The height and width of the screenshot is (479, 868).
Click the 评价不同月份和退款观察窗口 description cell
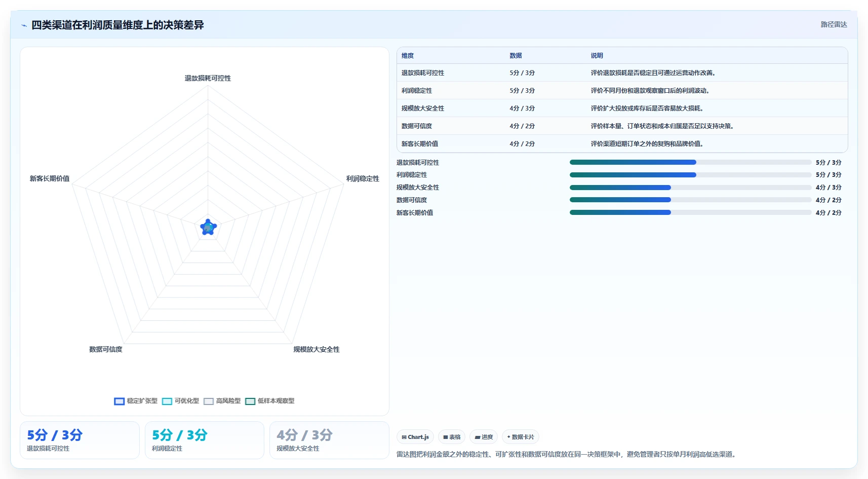coord(650,91)
